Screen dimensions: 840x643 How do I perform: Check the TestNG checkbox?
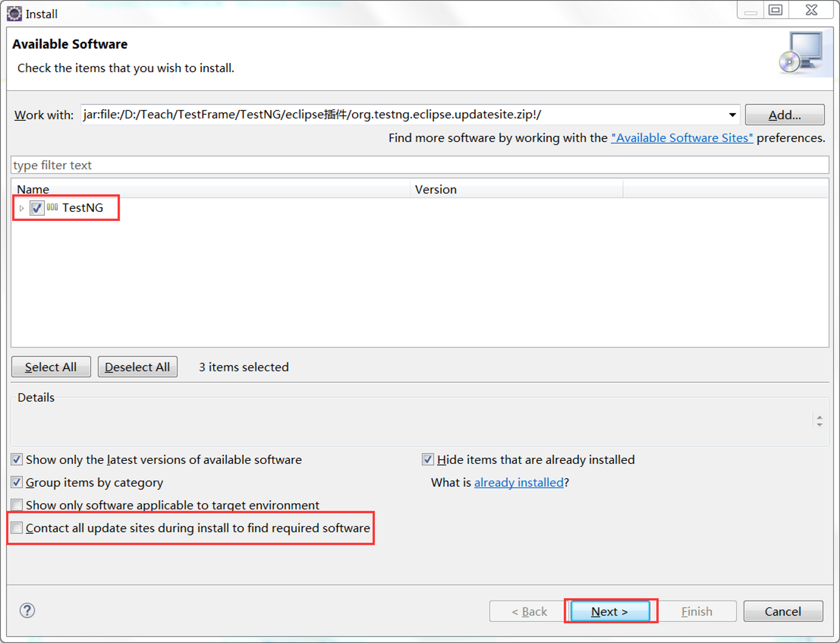pos(37,208)
